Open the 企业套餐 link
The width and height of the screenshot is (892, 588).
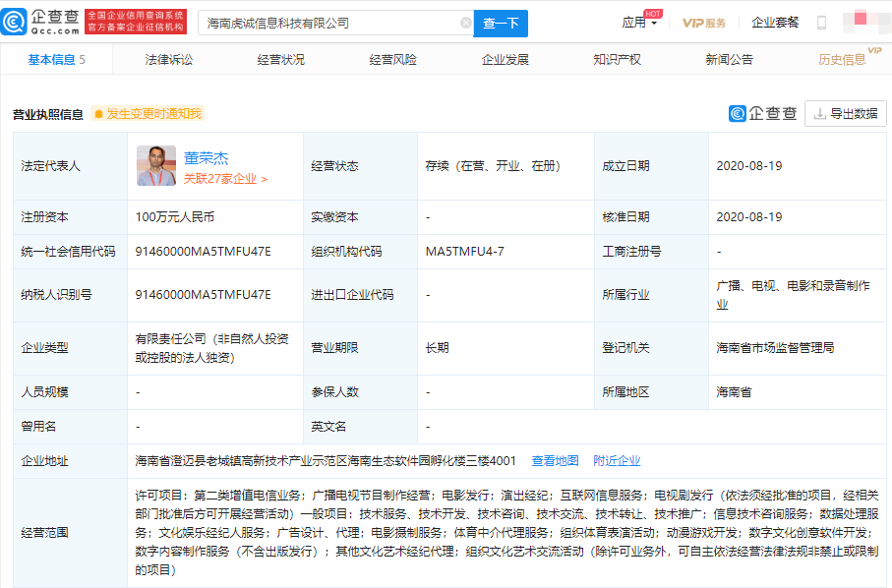click(775, 23)
